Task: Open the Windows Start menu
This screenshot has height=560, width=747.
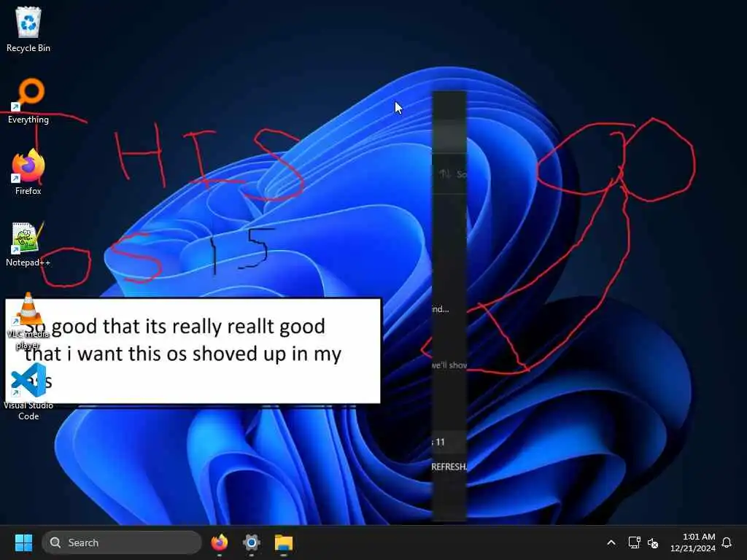Action: (23, 542)
